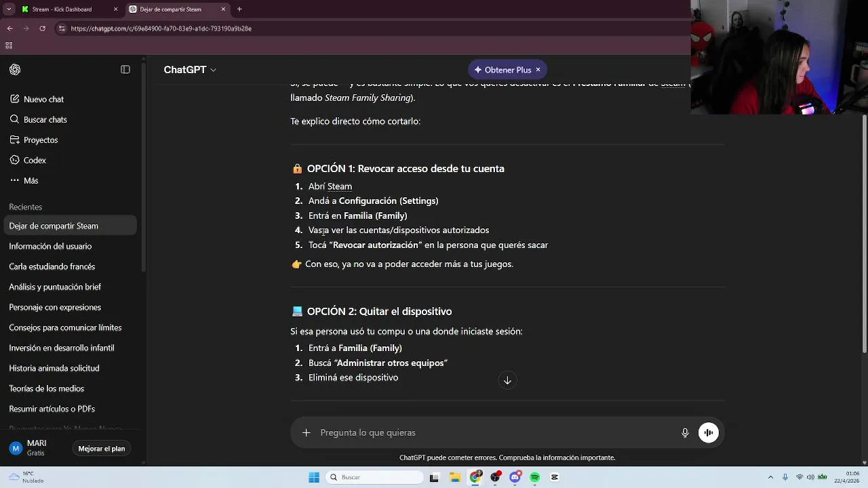Close the Stream - Kick Dashboard tab
The height and width of the screenshot is (488, 868).
(115, 9)
